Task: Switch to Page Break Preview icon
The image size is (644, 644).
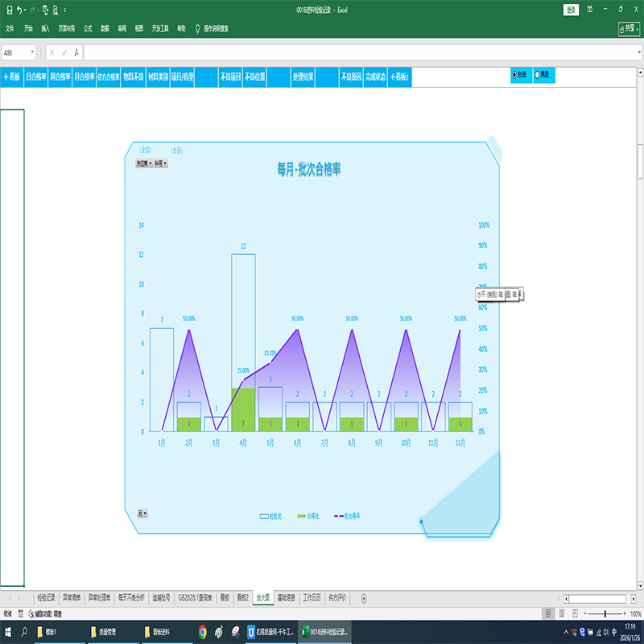Action: (575, 613)
